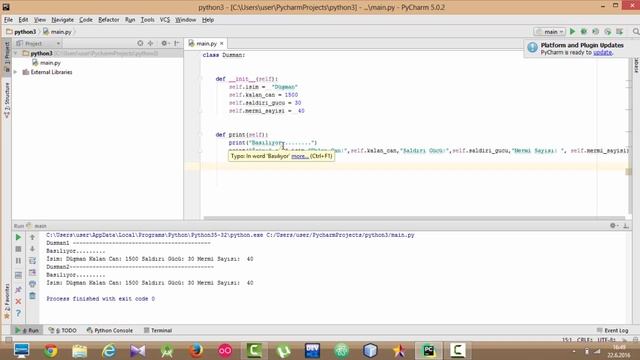Pin the Run tab
Screen dimensions: 640x360
click(x=18, y=289)
